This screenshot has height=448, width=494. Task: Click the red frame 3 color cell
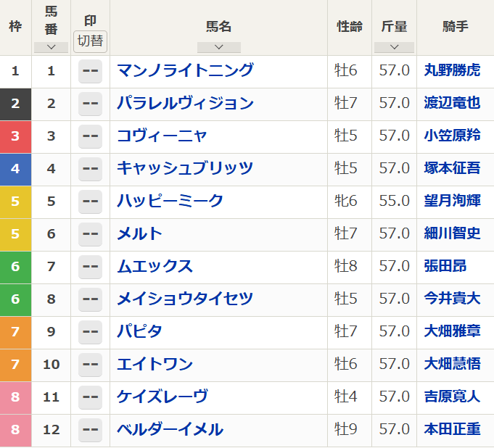[x=15, y=136]
